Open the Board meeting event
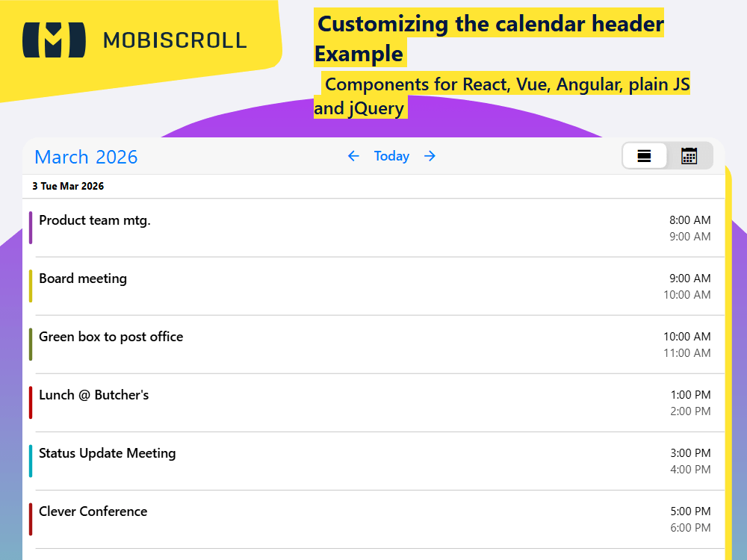 coord(373,286)
